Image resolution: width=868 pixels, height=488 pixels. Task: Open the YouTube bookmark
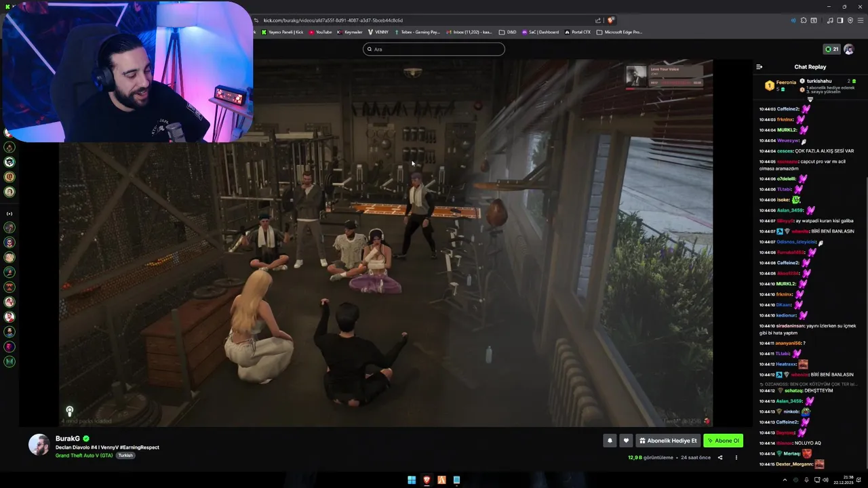pos(321,32)
